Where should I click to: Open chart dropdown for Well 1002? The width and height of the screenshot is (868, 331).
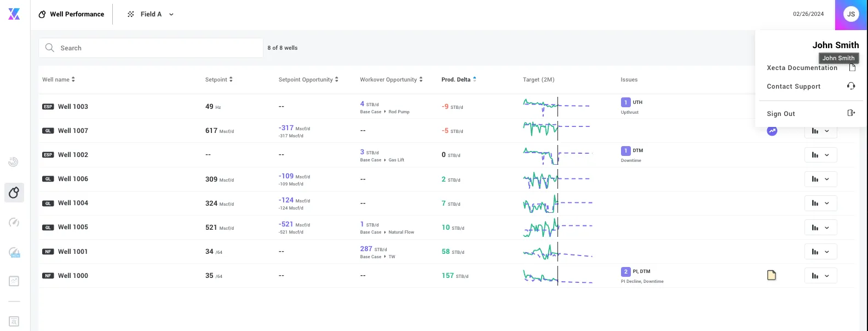820,155
